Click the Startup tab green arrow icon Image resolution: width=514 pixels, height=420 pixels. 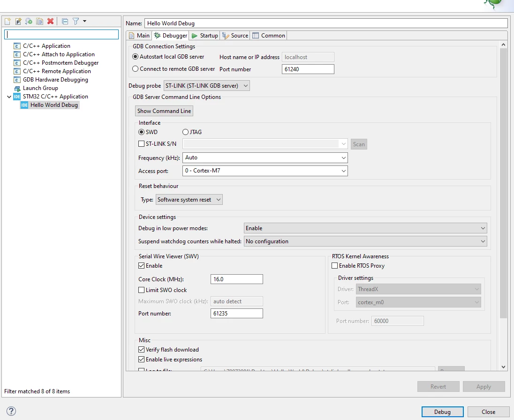(x=195, y=35)
